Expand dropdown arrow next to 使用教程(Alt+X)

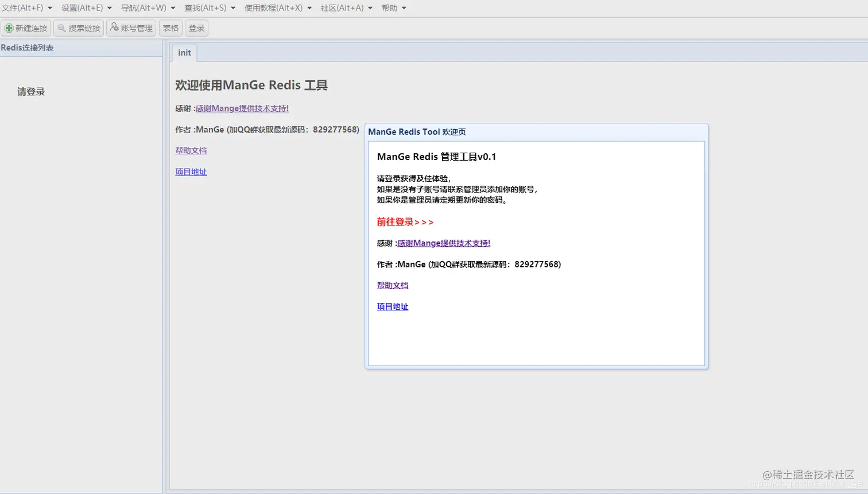[x=309, y=8]
